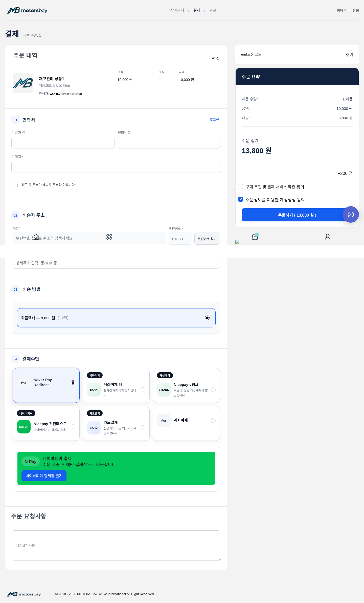364x603 pixels.
Task: Click the product MB thumbnail image
Action: [23, 83]
